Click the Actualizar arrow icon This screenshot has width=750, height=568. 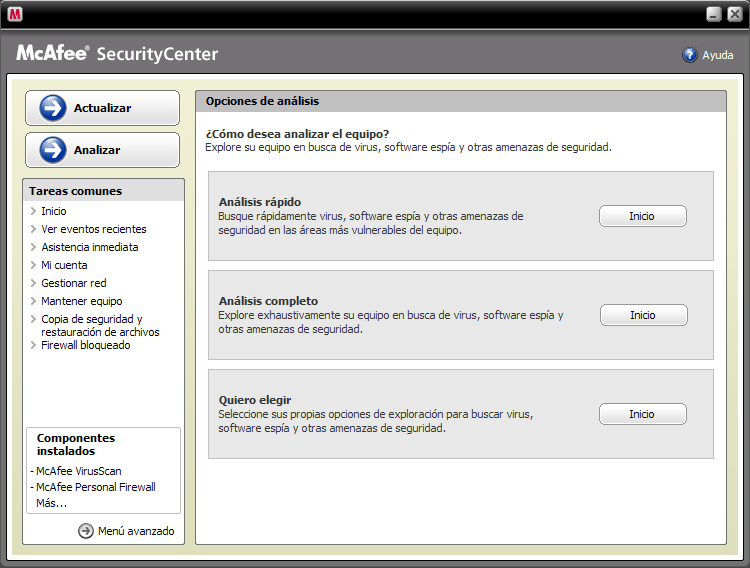52,108
